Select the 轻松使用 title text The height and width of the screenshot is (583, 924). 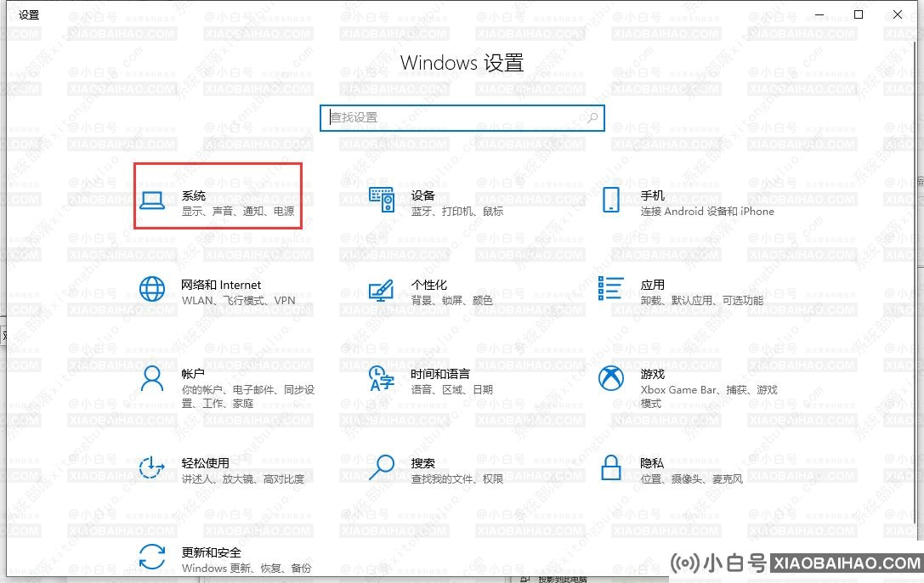pyautogui.click(x=205, y=463)
